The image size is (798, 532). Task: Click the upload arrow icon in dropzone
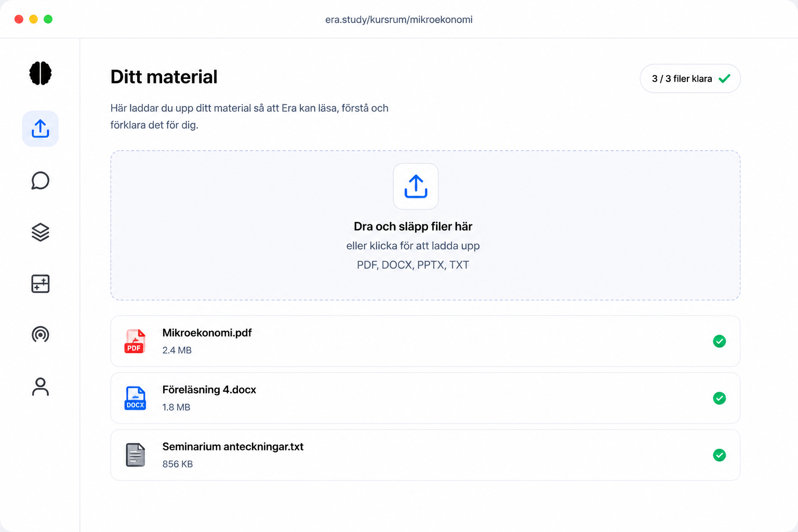[416, 187]
